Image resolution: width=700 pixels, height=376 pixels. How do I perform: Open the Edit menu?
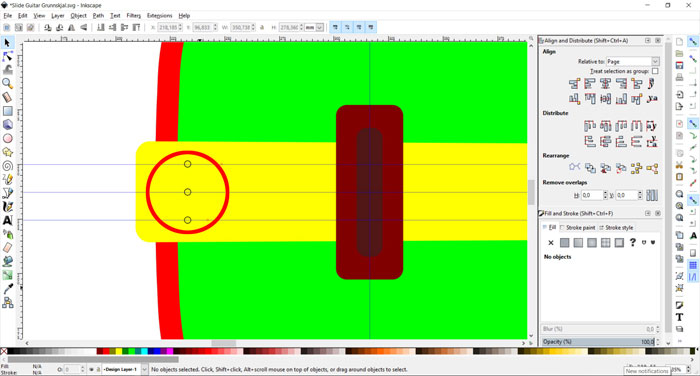23,16
